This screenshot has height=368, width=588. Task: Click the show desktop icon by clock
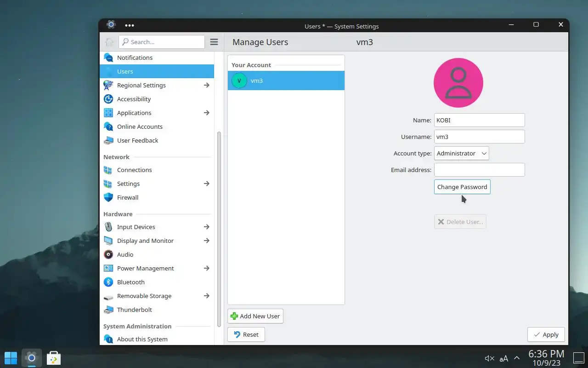tap(579, 357)
